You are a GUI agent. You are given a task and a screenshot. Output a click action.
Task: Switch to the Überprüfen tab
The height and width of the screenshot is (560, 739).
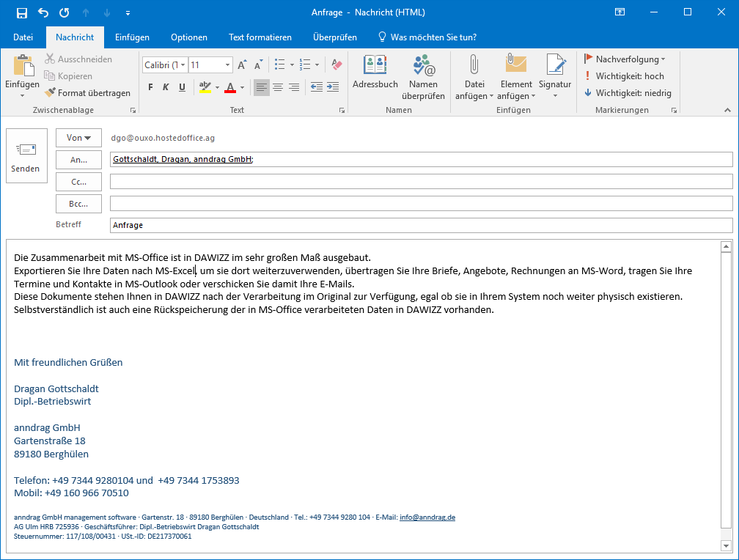334,37
